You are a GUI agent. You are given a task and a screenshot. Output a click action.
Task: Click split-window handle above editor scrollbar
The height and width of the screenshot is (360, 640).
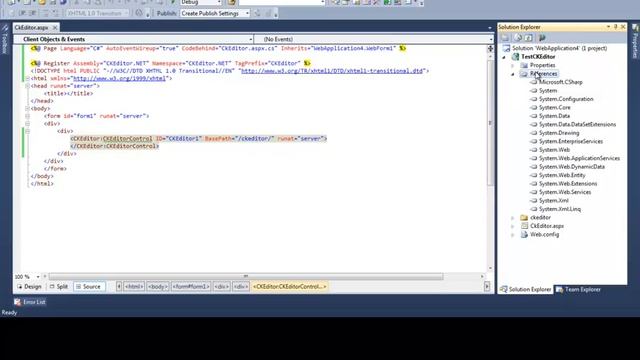click(490, 49)
